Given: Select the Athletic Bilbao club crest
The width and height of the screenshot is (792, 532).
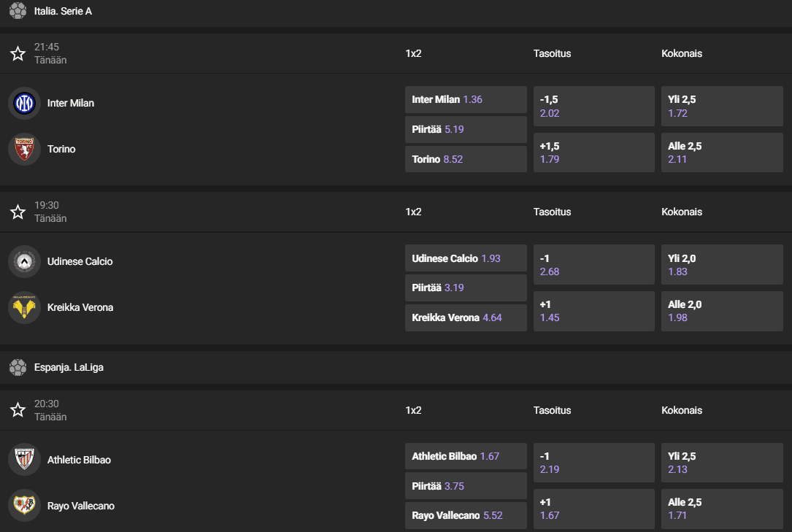Looking at the screenshot, I should [24, 460].
